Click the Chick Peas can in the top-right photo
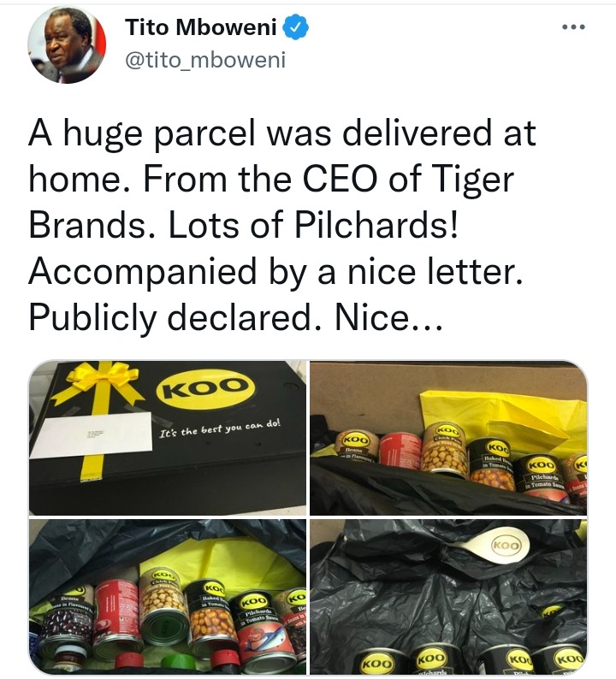Screen dimensions: 616x679 click(x=445, y=449)
